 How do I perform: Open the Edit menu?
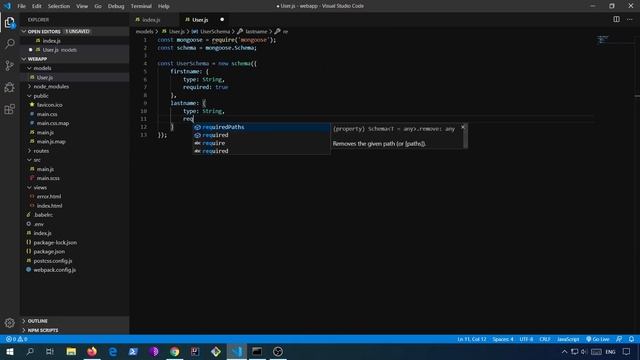pyautogui.click(x=37, y=6)
